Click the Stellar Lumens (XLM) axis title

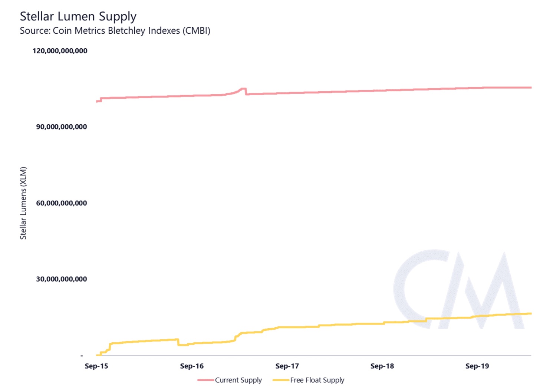(x=23, y=203)
